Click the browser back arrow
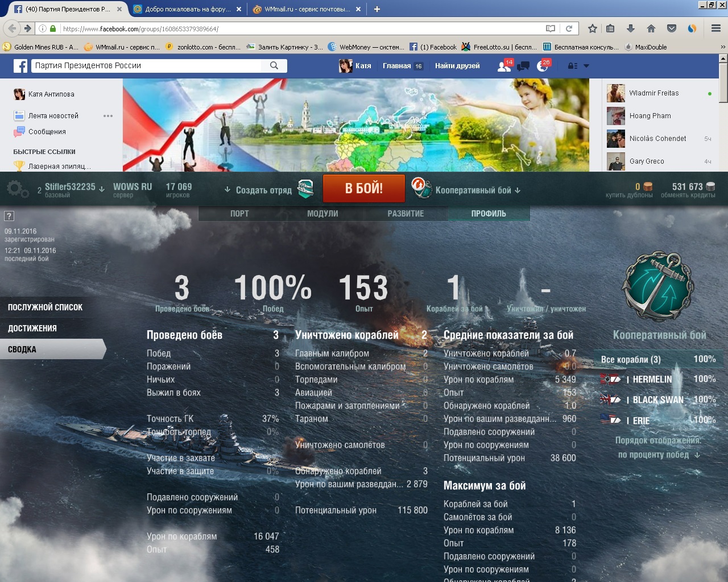728x582 pixels. 13,28
